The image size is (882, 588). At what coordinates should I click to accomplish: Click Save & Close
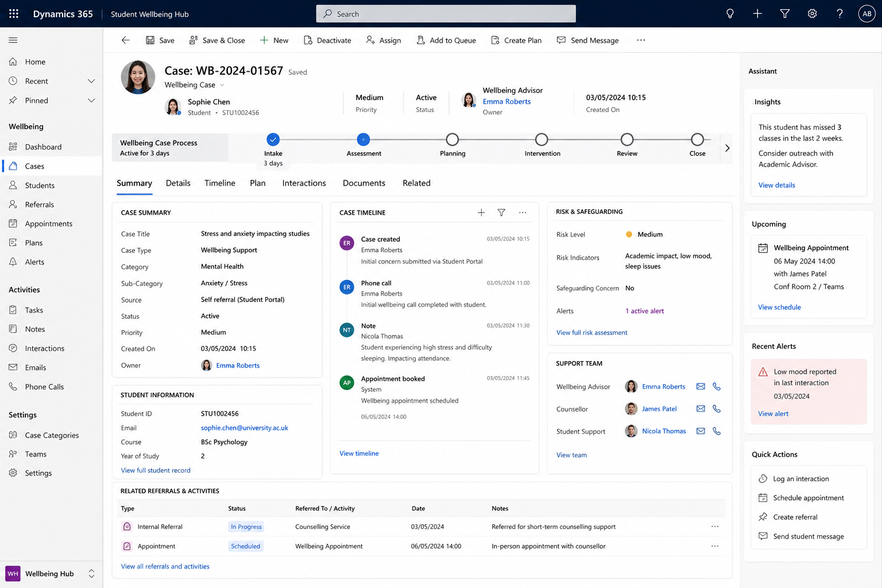coord(217,40)
